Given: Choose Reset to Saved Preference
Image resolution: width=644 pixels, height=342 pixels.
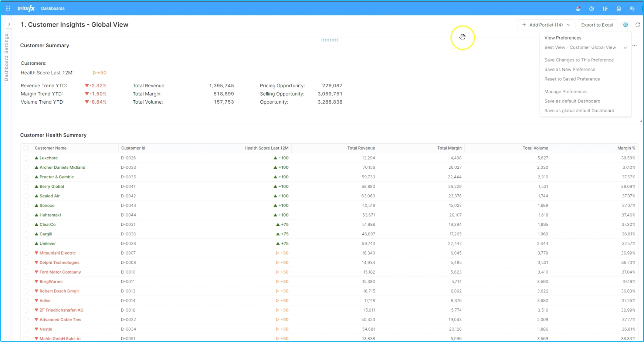Looking at the screenshot, I should [x=572, y=79].
